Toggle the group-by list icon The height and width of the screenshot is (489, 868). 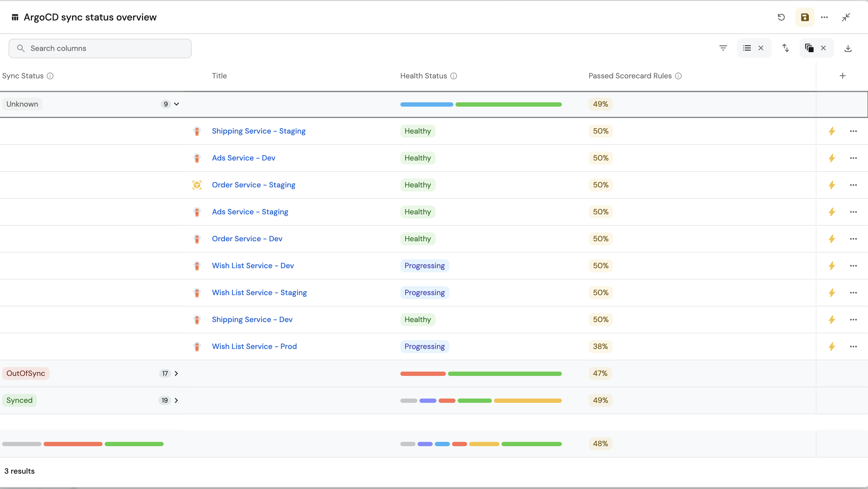(x=747, y=48)
